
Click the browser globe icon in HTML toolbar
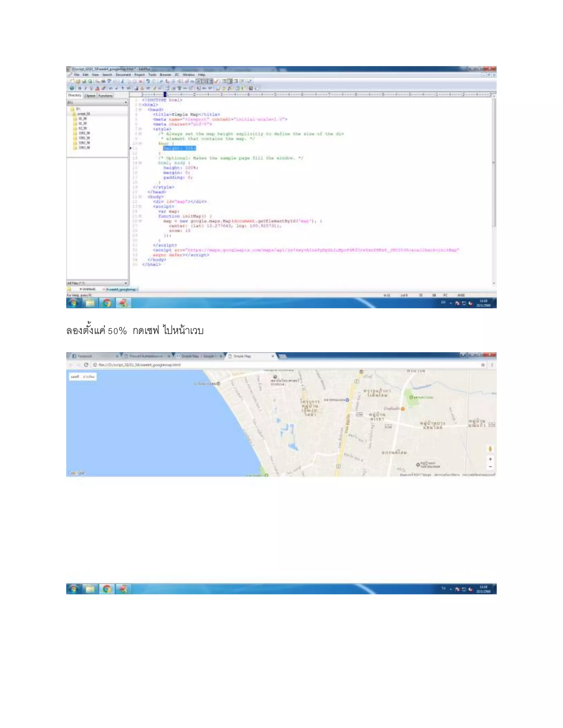pos(72,88)
